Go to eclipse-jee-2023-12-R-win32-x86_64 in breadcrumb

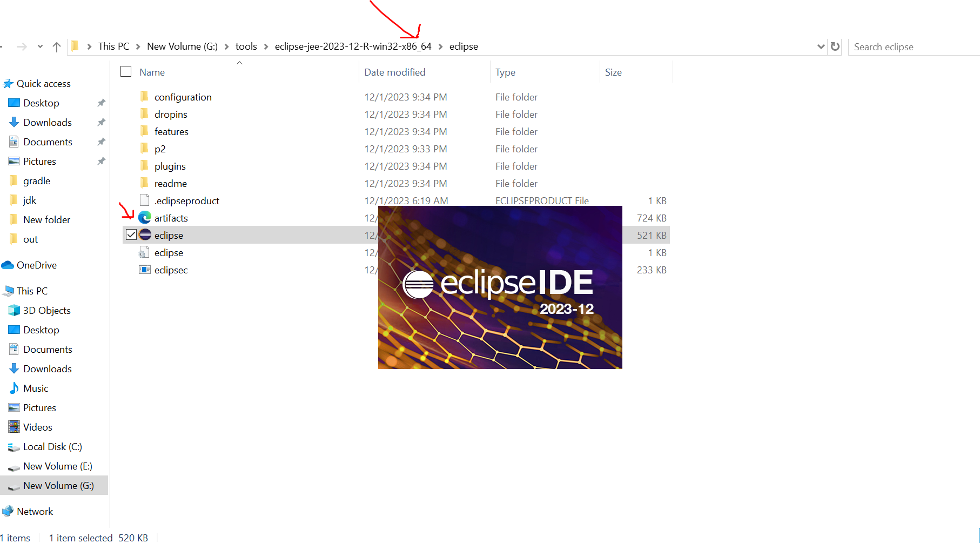click(353, 46)
